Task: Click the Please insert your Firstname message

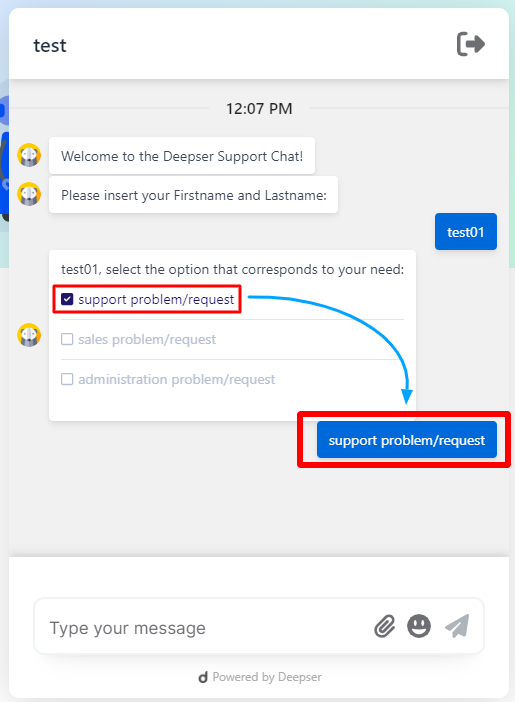Action: click(193, 195)
